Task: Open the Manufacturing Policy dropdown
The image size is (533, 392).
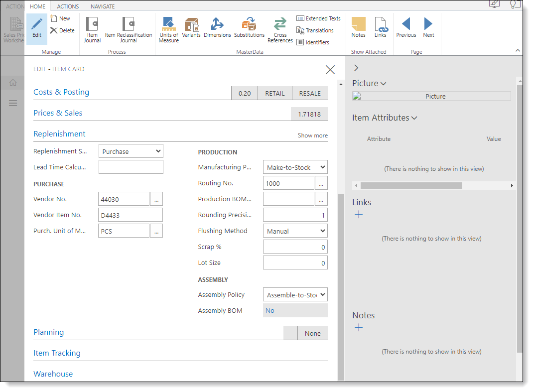Action: [x=295, y=167]
